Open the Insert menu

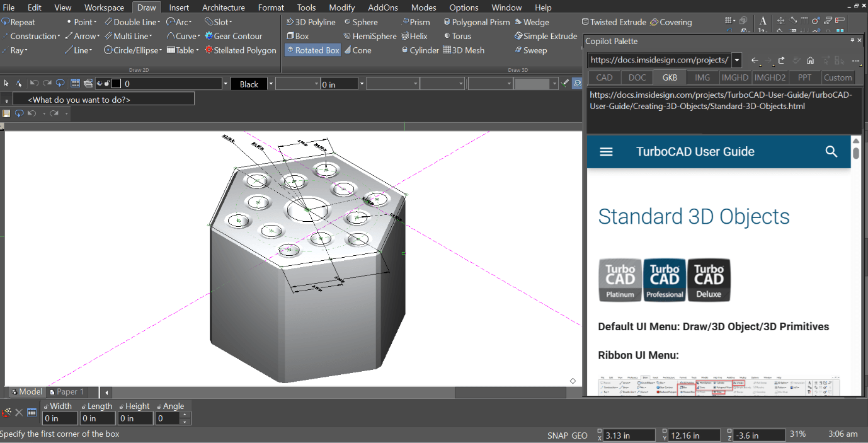click(x=179, y=8)
